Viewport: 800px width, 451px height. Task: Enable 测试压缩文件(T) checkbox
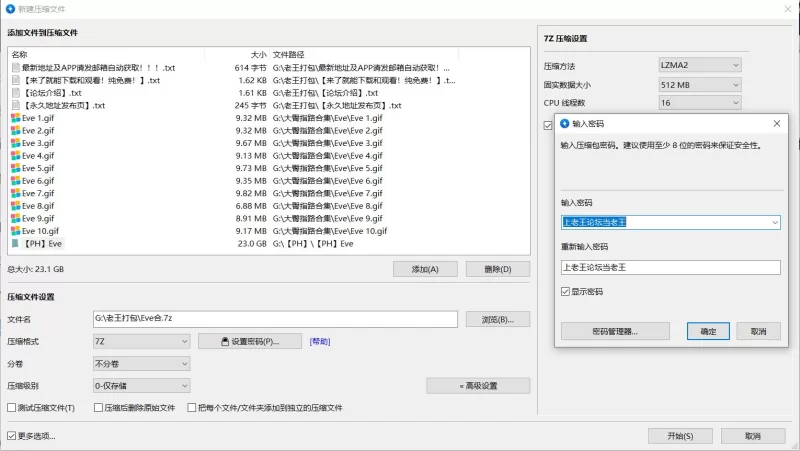click(x=11, y=408)
